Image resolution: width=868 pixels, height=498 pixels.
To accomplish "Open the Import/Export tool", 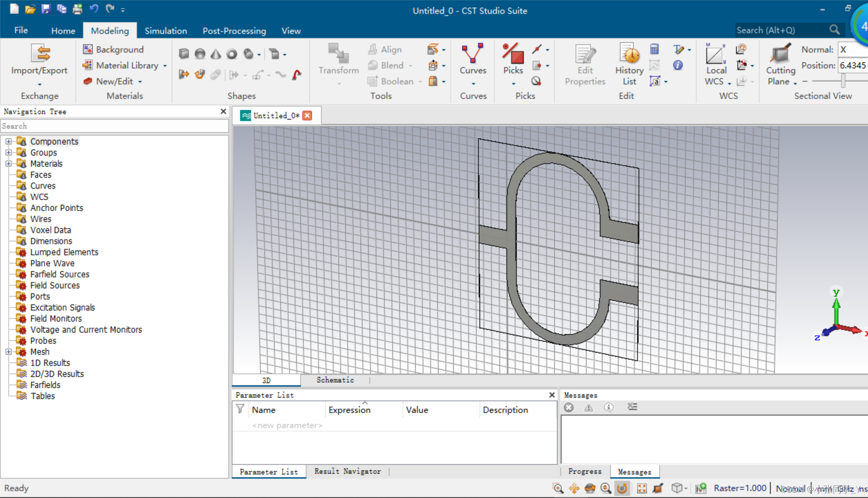I will click(x=39, y=64).
